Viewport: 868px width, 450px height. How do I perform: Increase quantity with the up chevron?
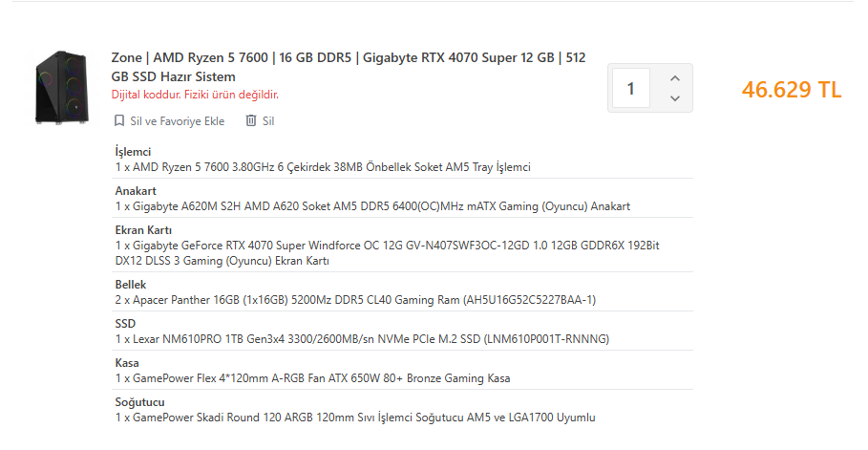pyautogui.click(x=674, y=78)
